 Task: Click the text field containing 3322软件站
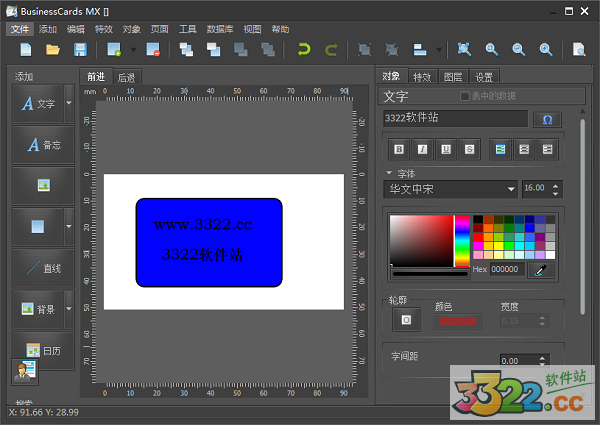(x=455, y=118)
